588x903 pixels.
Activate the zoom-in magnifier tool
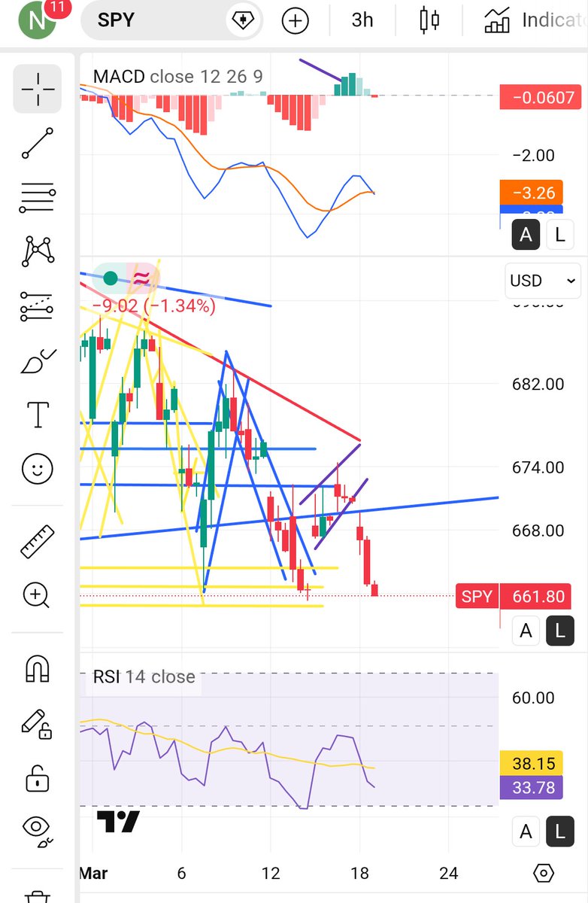38,595
